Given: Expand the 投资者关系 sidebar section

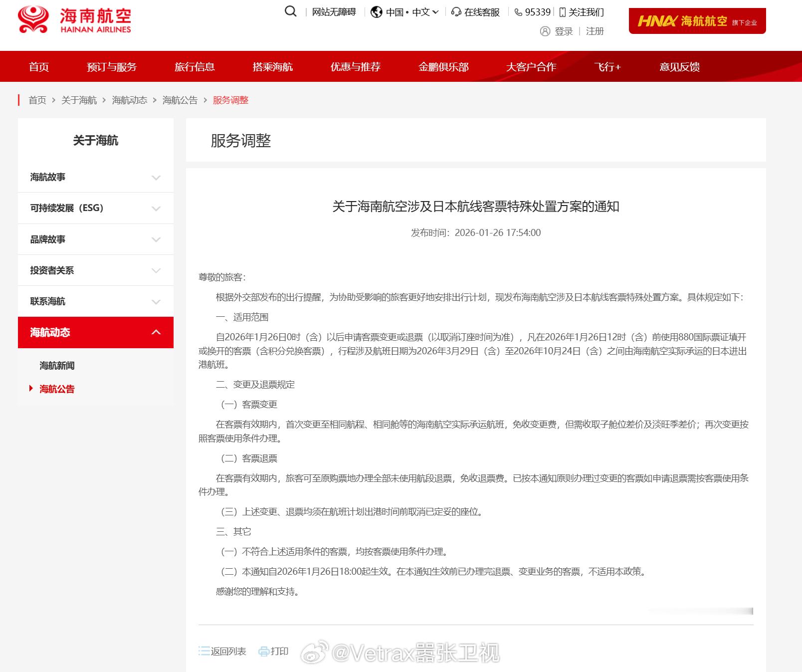Looking at the screenshot, I should (x=96, y=270).
